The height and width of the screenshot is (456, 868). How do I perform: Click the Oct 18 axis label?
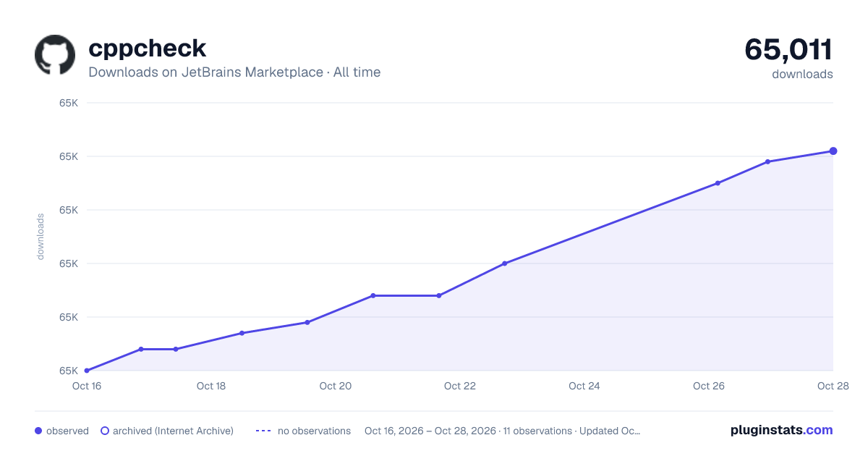[211, 386]
